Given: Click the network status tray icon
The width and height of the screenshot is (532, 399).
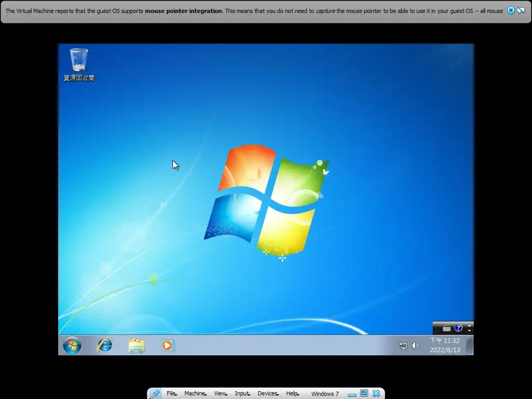Looking at the screenshot, I should [403, 345].
